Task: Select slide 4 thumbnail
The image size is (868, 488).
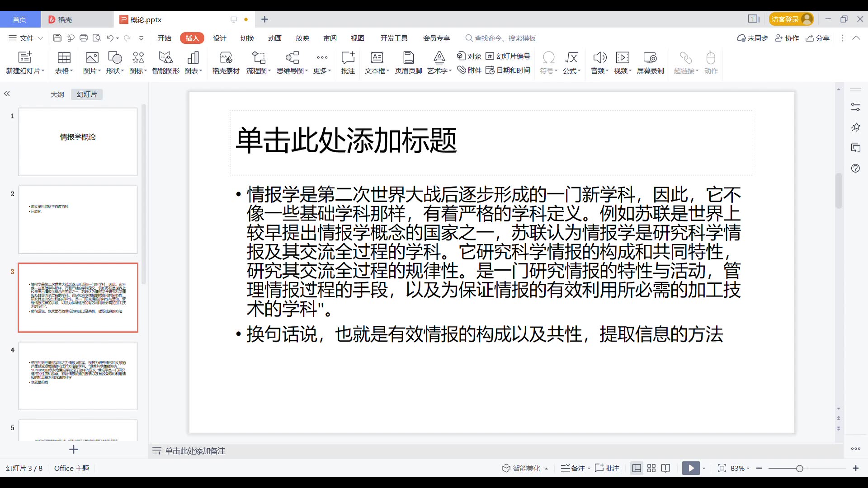Action: (x=78, y=376)
